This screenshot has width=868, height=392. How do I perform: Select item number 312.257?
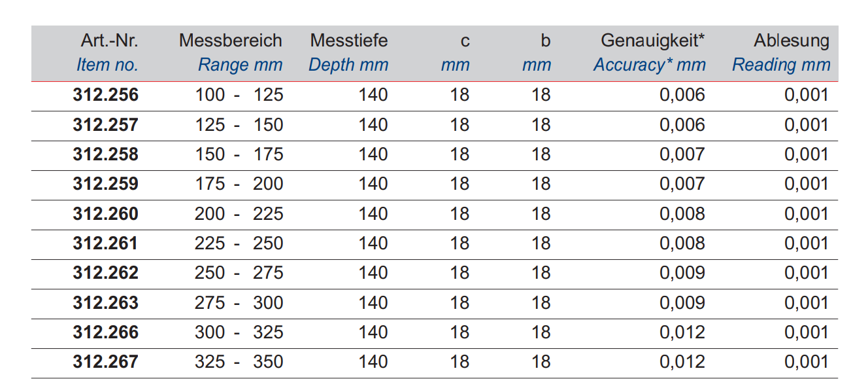pos(106,125)
